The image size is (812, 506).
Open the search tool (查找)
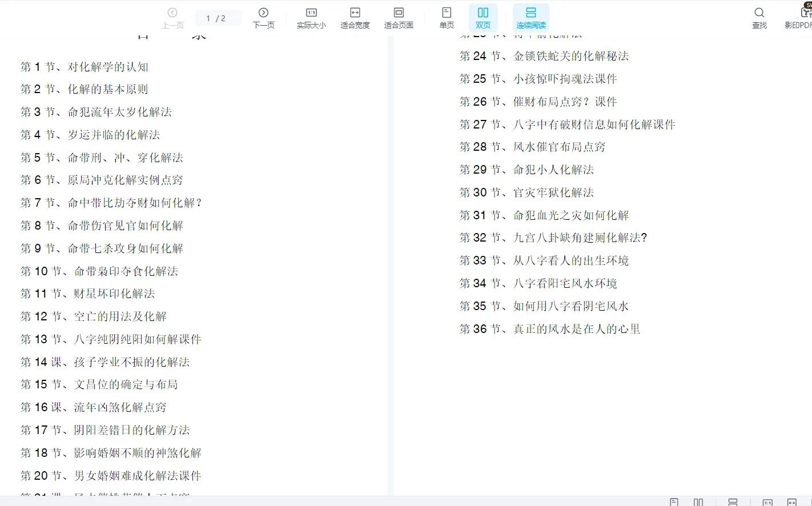[x=759, y=18]
